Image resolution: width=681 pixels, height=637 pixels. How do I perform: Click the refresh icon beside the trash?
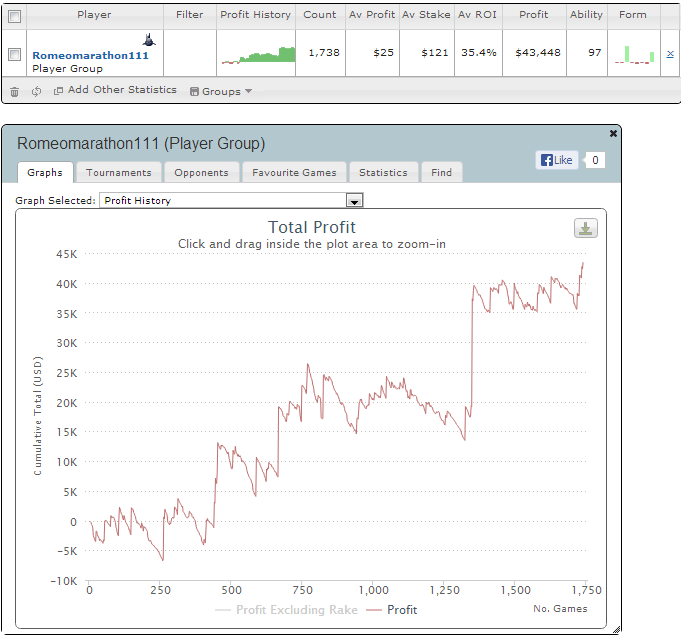pyautogui.click(x=36, y=91)
